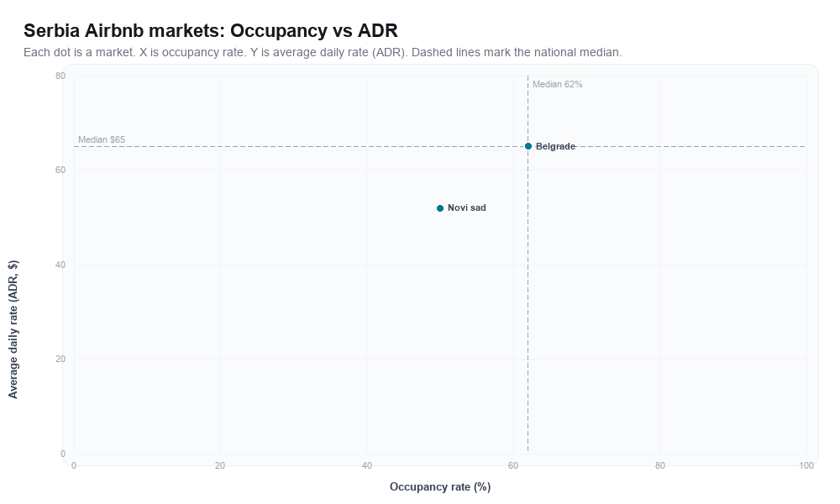Click the chart title 'Serbia Airbnb markets: Occupancy vs ADR'
840x504 pixels.
[211, 30]
